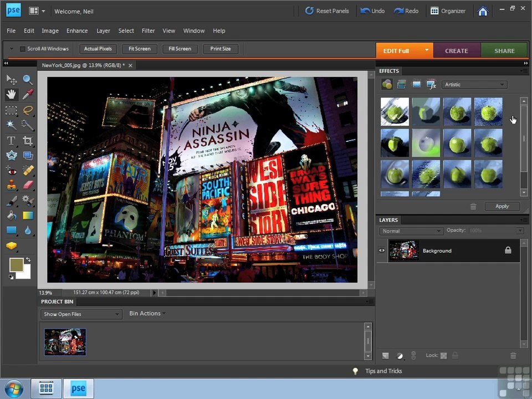The width and height of the screenshot is (532, 399).
Task: Switch to the SHARE tab
Action: point(504,51)
